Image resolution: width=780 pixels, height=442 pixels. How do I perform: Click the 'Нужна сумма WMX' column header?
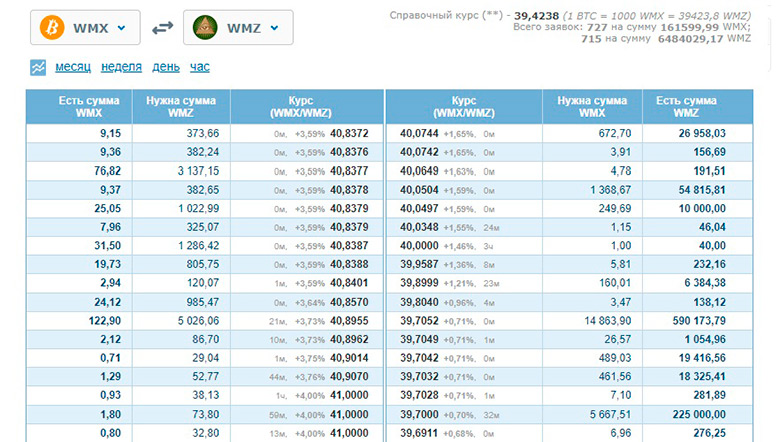(592, 106)
